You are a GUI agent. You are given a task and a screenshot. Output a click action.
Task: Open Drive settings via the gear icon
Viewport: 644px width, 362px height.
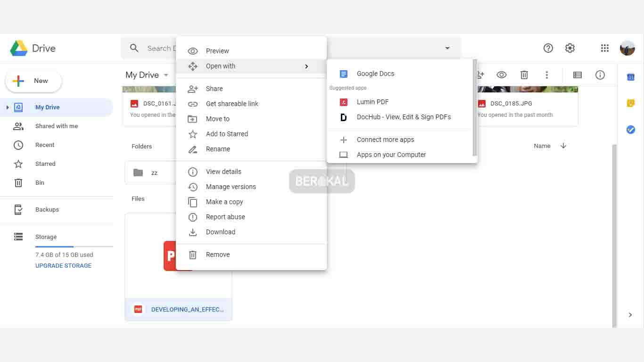(x=570, y=48)
